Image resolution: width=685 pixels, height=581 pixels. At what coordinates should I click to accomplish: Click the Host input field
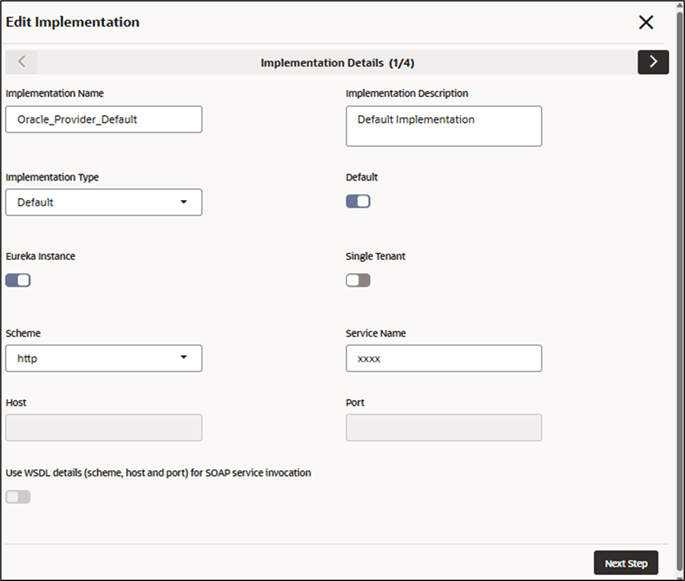(x=104, y=428)
